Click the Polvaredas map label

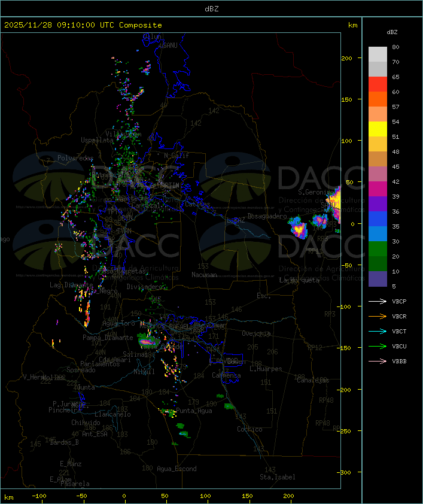pyautogui.click(x=75, y=158)
